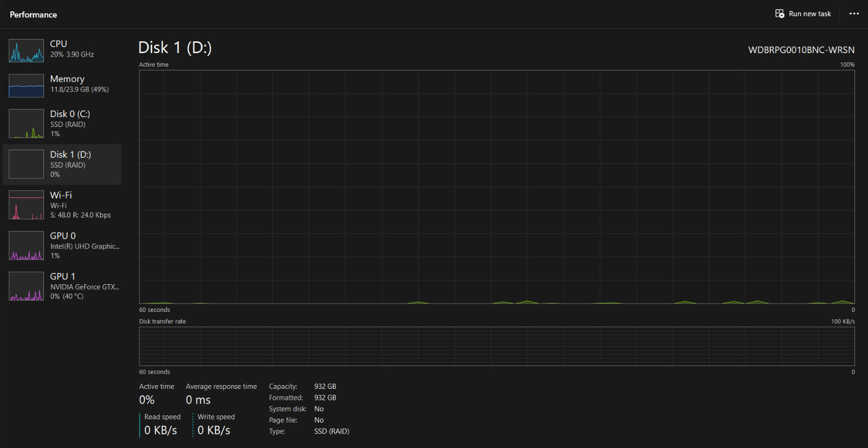The width and height of the screenshot is (868, 448).
Task: Select Disk 1 (D:) sidebar entry
Action: 62,164
